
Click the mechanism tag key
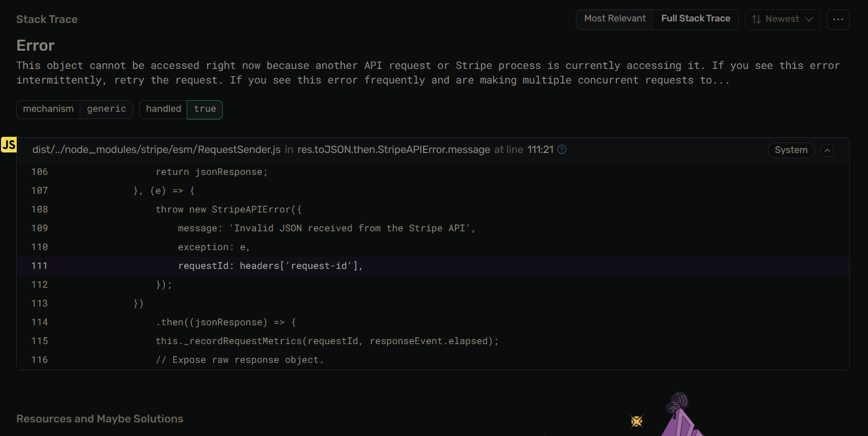pos(49,109)
